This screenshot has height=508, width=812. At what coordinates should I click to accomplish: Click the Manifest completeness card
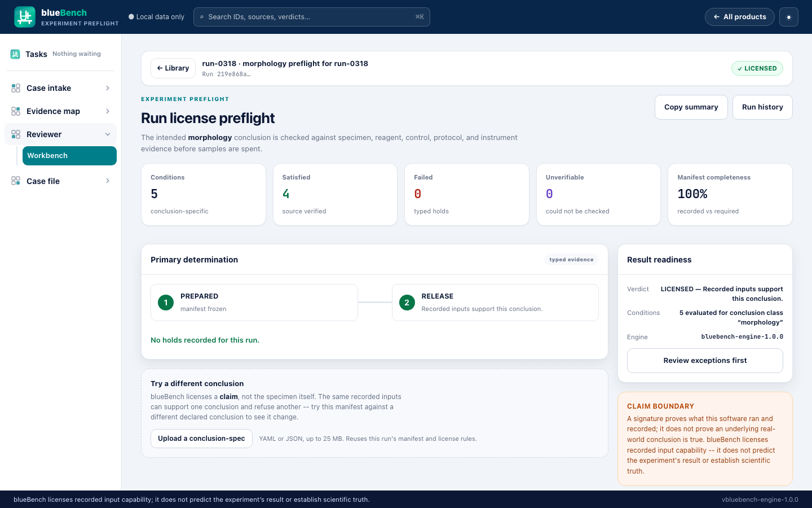[730, 195]
